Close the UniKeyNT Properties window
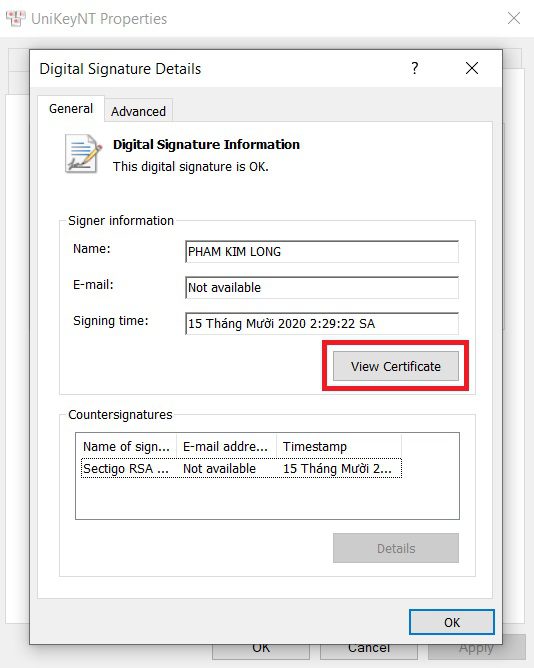 [514, 18]
